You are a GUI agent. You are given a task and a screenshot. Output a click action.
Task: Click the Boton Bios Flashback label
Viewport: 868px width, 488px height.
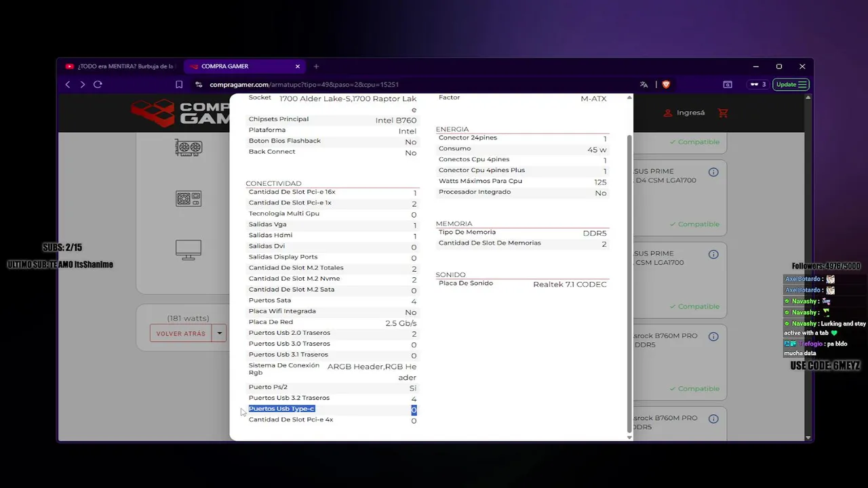coord(285,141)
